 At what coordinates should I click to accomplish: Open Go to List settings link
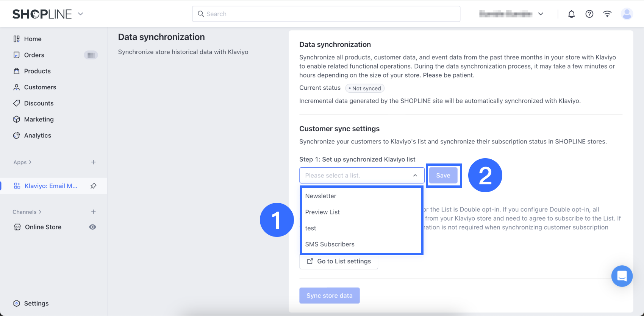tap(339, 262)
